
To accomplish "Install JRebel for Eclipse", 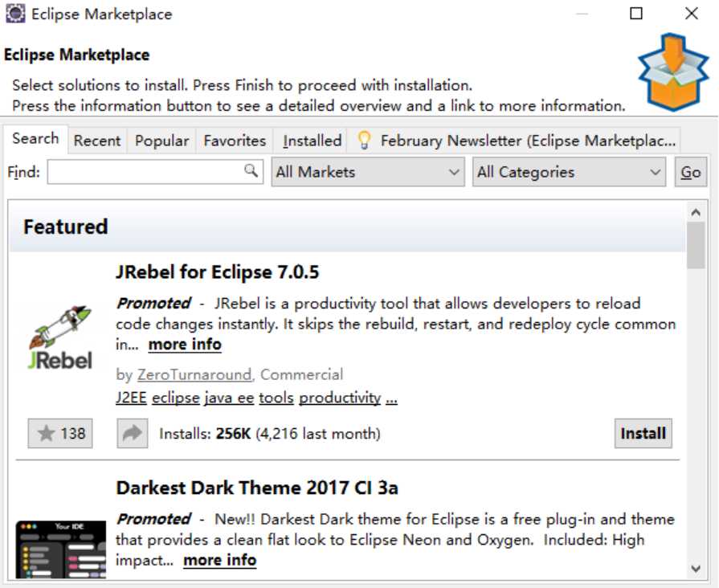I will [x=643, y=433].
